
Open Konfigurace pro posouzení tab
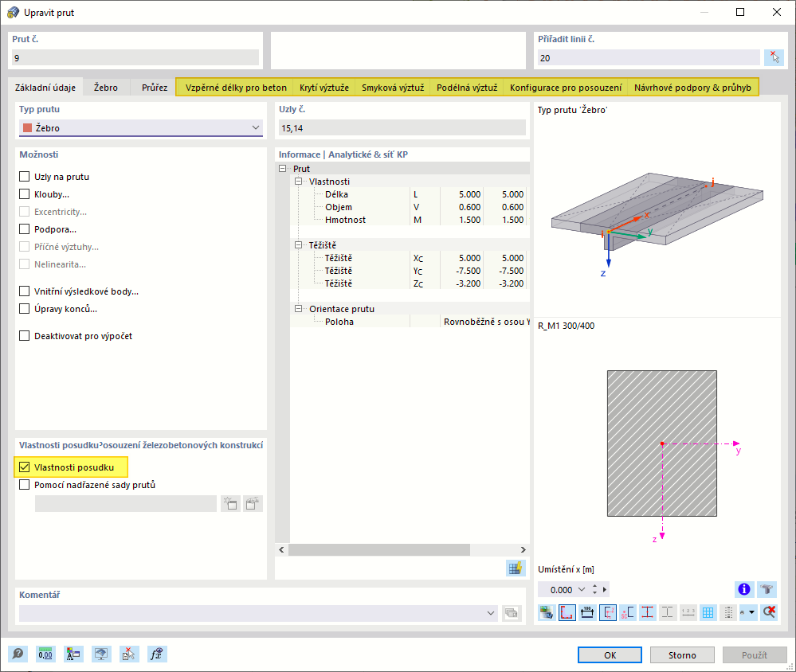566,88
